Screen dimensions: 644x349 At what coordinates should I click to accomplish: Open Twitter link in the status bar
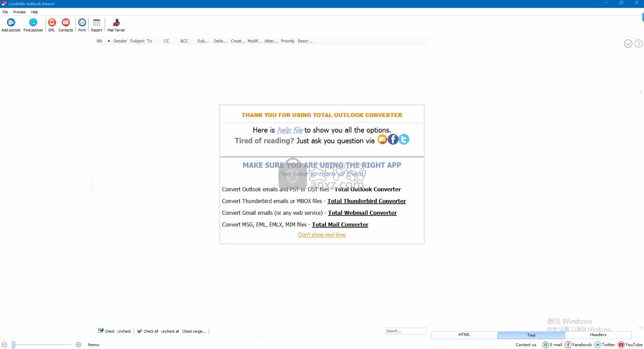pos(605,345)
